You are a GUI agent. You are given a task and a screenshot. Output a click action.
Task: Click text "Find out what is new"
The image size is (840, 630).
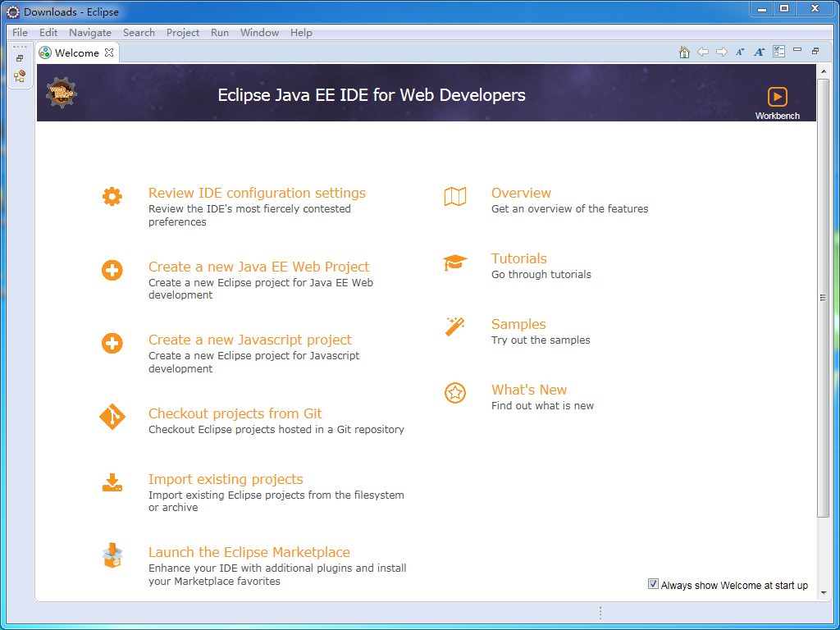coord(543,405)
